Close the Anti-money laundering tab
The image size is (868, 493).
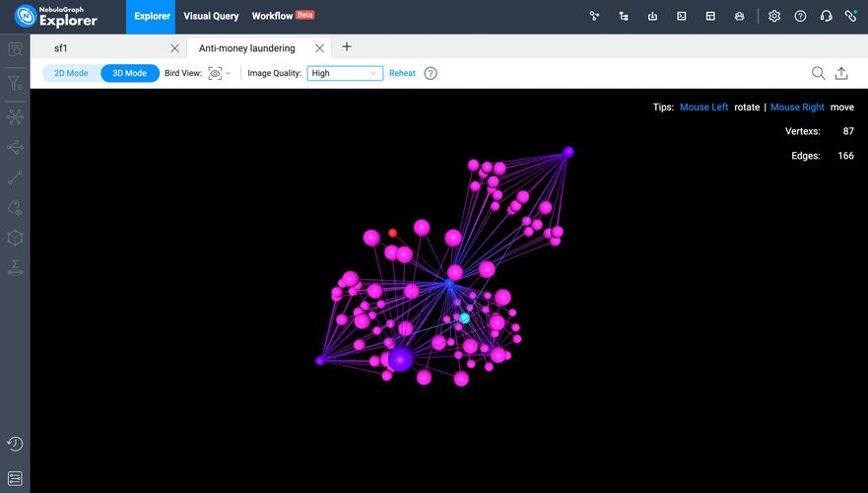tap(319, 48)
